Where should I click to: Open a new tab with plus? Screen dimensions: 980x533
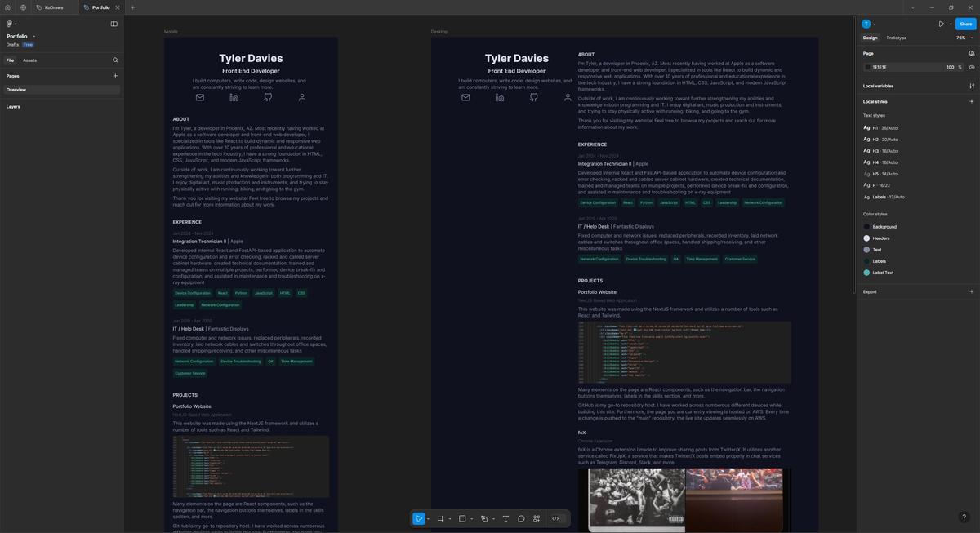[x=132, y=7]
